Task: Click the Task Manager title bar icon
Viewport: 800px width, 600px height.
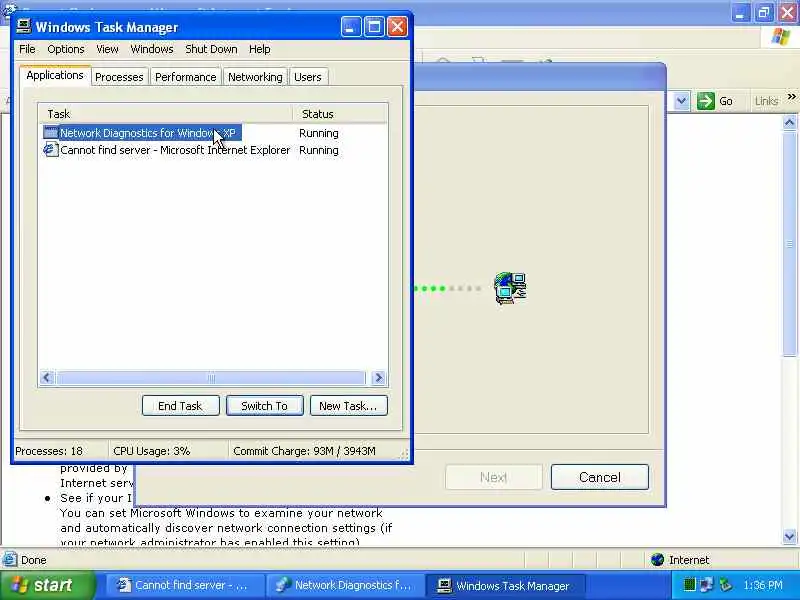Action: [23, 26]
